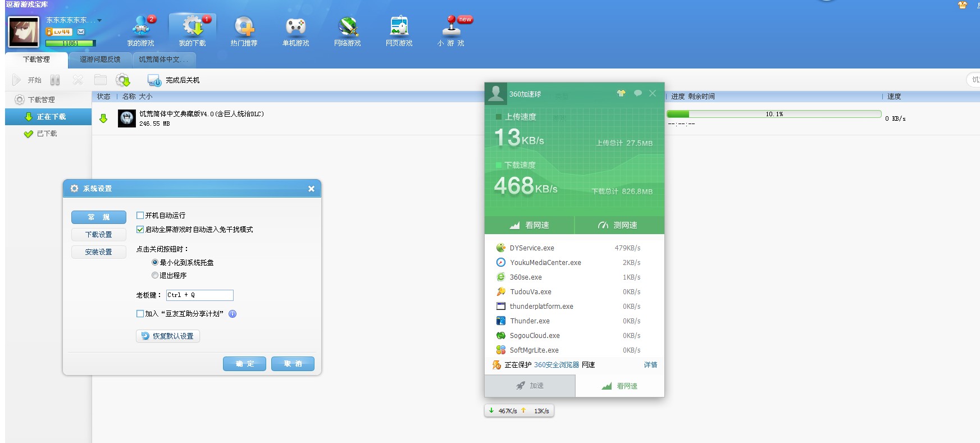Click the user avatar icon in 360加速球
This screenshot has height=443, width=980.
click(x=496, y=94)
